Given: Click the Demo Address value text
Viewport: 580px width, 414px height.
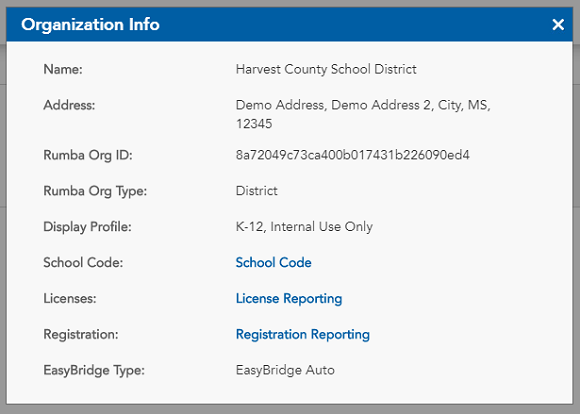Looking at the screenshot, I should (363, 114).
